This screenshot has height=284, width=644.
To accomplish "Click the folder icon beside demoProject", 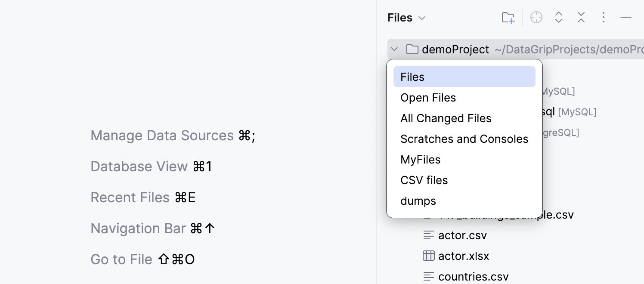I will (x=412, y=49).
